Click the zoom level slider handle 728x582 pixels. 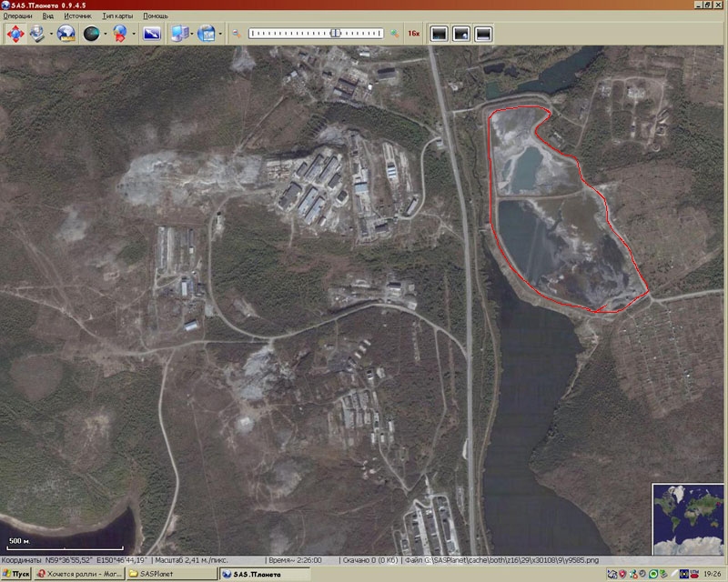coord(336,33)
